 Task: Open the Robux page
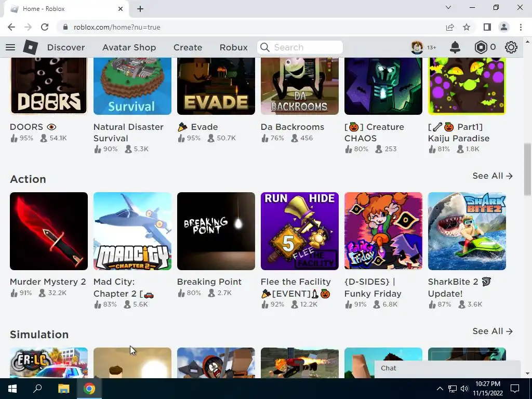click(x=233, y=47)
